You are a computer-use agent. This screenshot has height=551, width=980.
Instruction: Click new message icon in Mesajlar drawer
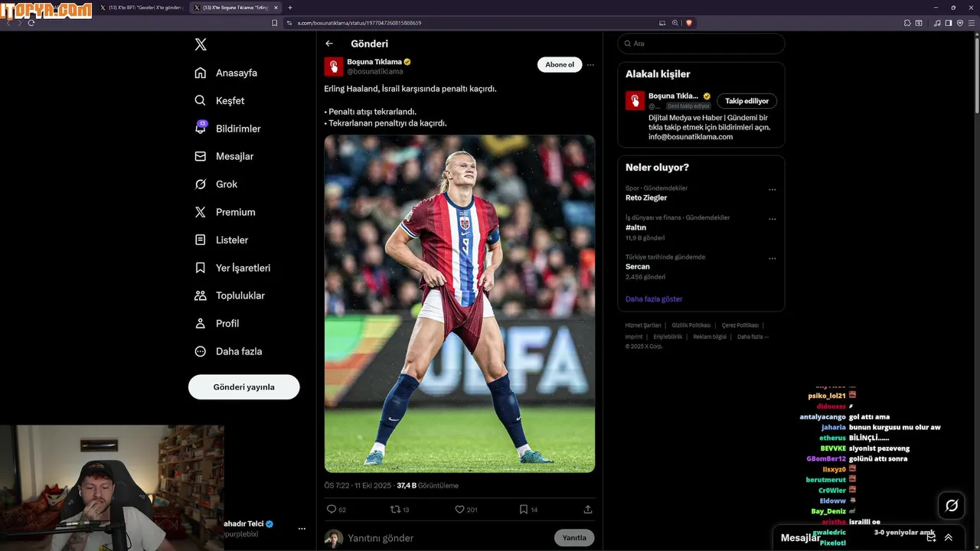931,538
